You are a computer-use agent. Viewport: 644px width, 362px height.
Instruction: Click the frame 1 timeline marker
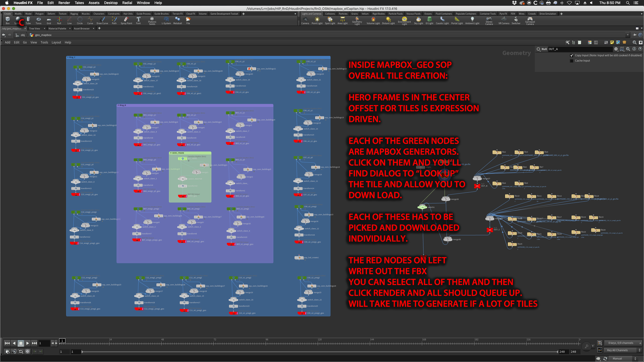coord(62,341)
